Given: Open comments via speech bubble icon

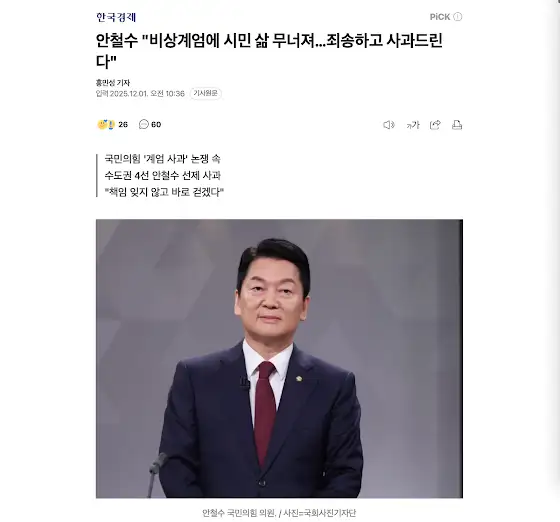Looking at the screenshot, I should pos(144,124).
